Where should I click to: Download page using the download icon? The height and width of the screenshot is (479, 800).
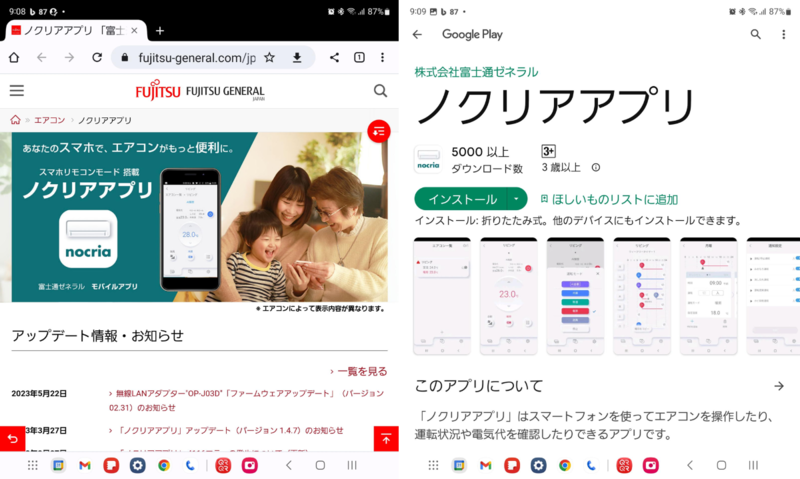297,58
